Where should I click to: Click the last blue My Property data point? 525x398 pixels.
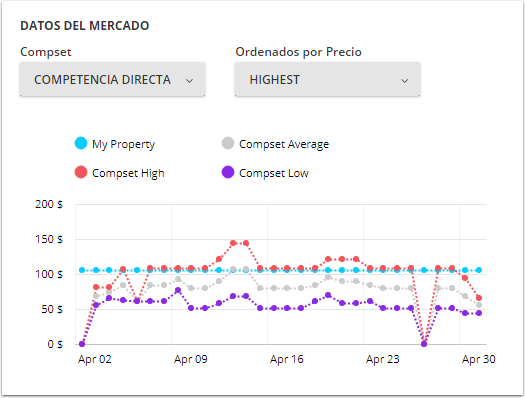pos(479,270)
